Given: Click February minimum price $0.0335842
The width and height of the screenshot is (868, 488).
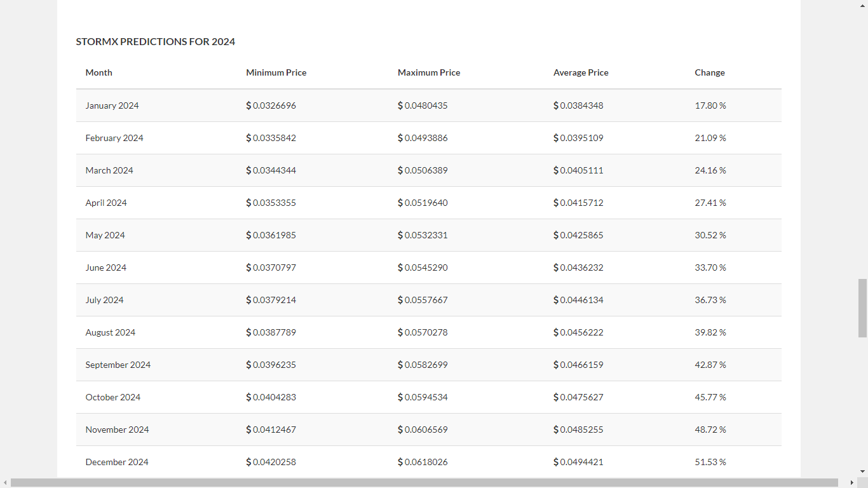Looking at the screenshot, I should point(271,138).
